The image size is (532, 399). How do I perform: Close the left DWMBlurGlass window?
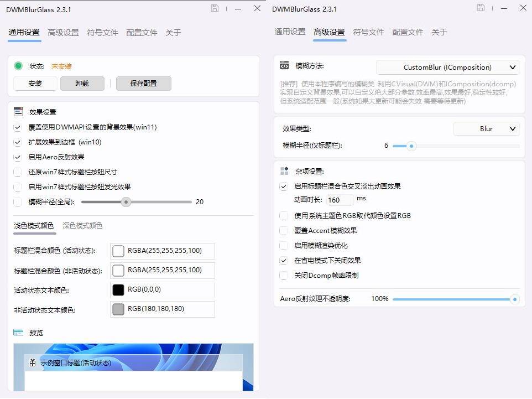(257, 8)
